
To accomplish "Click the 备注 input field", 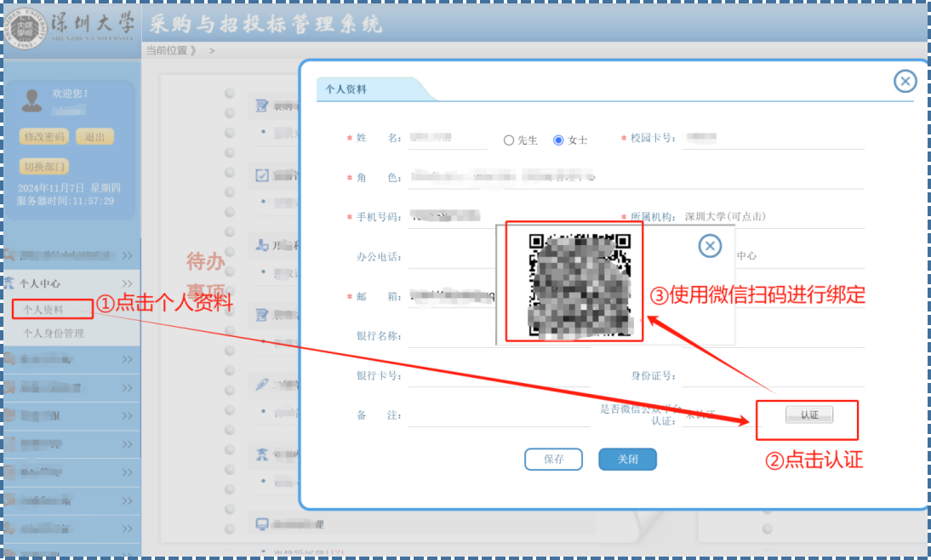I will coord(499,415).
